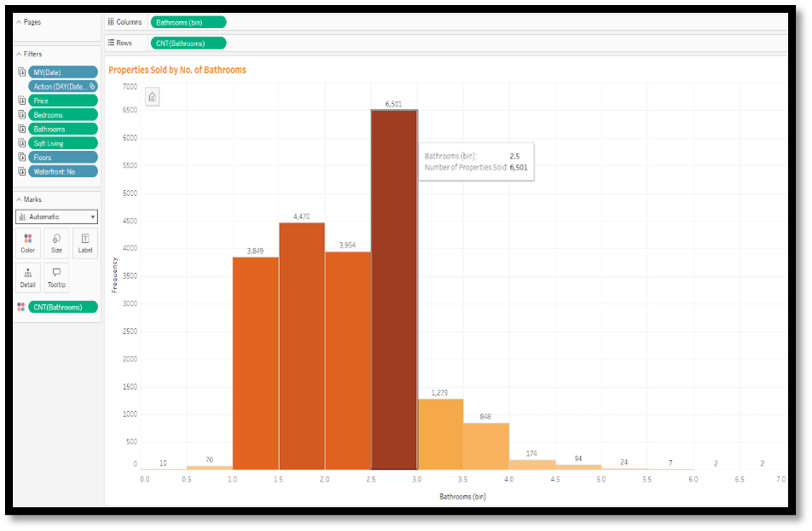Select the Sqft Living filter pill

[x=63, y=143]
